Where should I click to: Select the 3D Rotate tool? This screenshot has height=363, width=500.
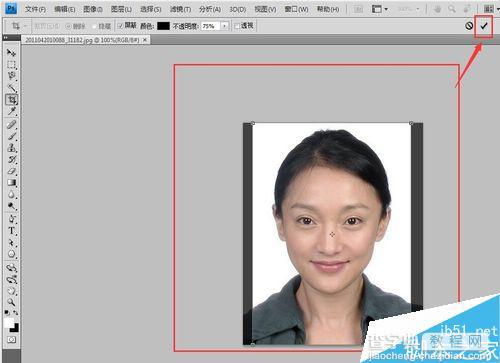(11, 268)
